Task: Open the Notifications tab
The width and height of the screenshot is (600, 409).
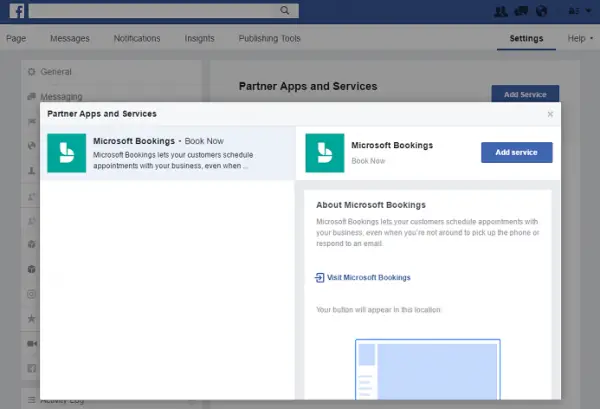Action: [137, 38]
